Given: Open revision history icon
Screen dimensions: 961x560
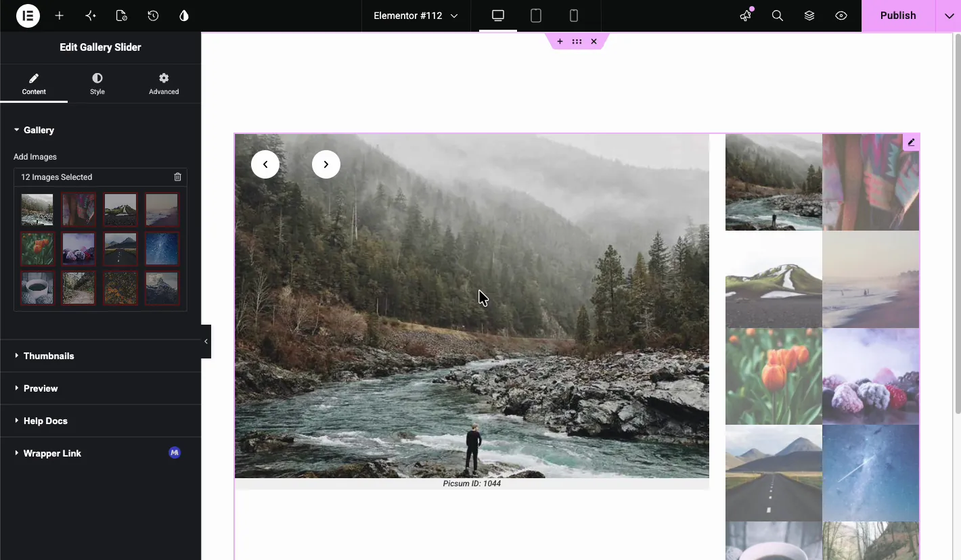Looking at the screenshot, I should click(x=153, y=16).
